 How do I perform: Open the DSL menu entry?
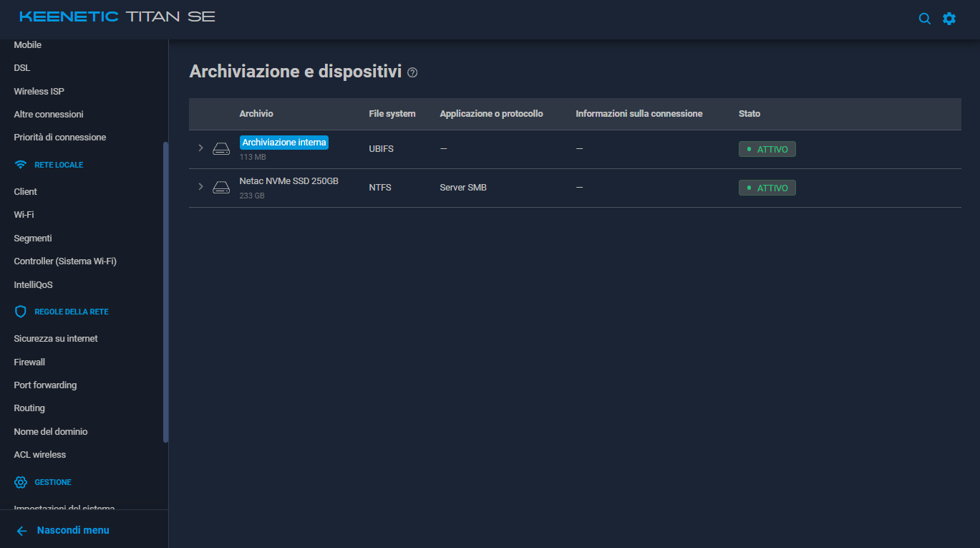coord(22,68)
